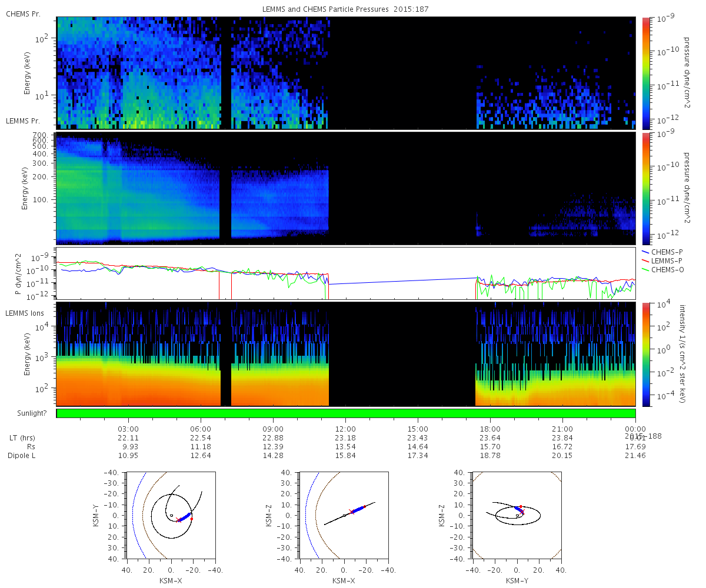The image size is (706, 588).
Task: Open the KSM-X versus KSM-Z orbit plot
Action: tap(344, 514)
